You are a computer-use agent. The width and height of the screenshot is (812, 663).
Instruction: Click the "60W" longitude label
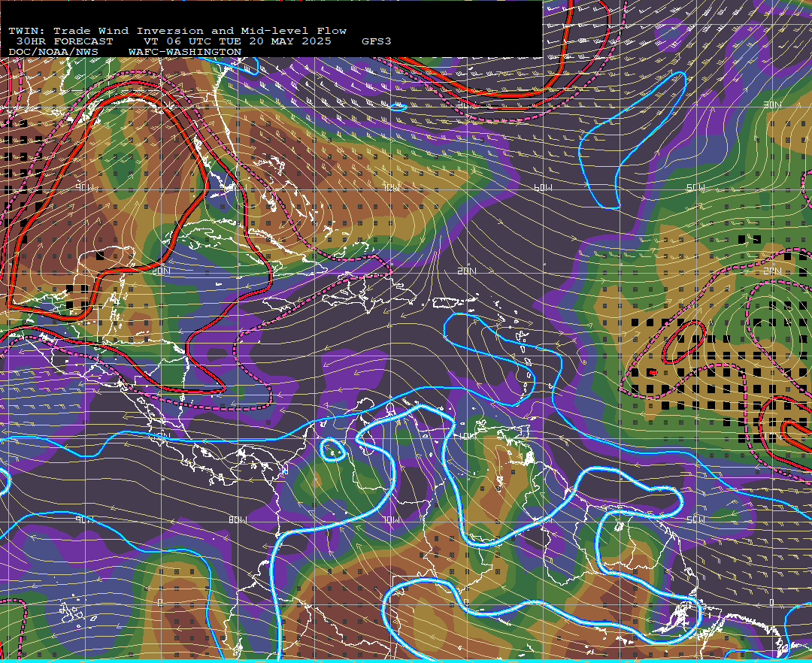tap(543, 187)
